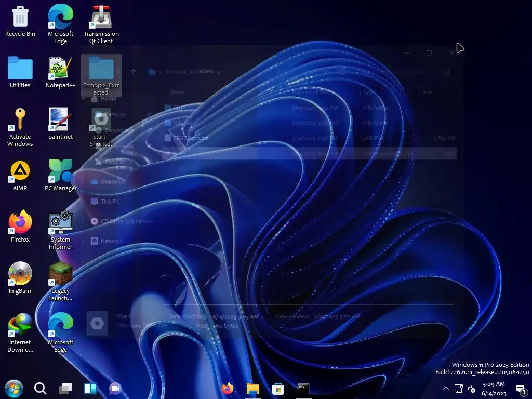Open Microsoft Store from the taskbar
This screenshot has width=532, height=399.
pyautogui.click(x=278, y=389)
